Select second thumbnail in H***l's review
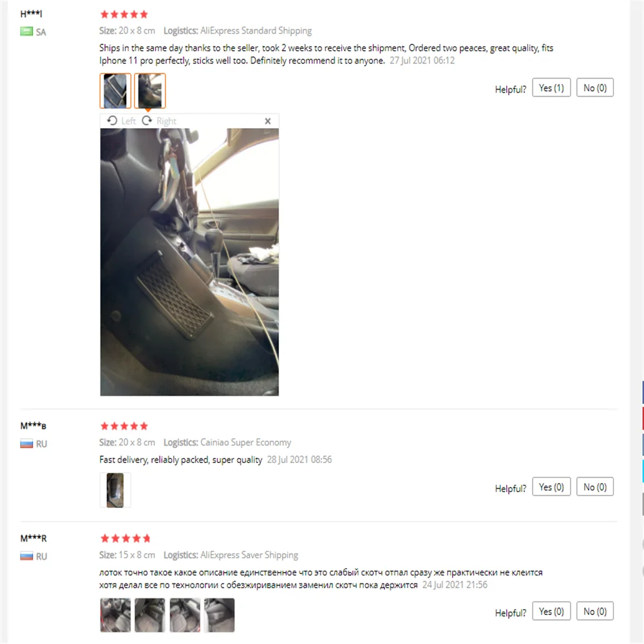Screen dimensions: 644x644 150,91
